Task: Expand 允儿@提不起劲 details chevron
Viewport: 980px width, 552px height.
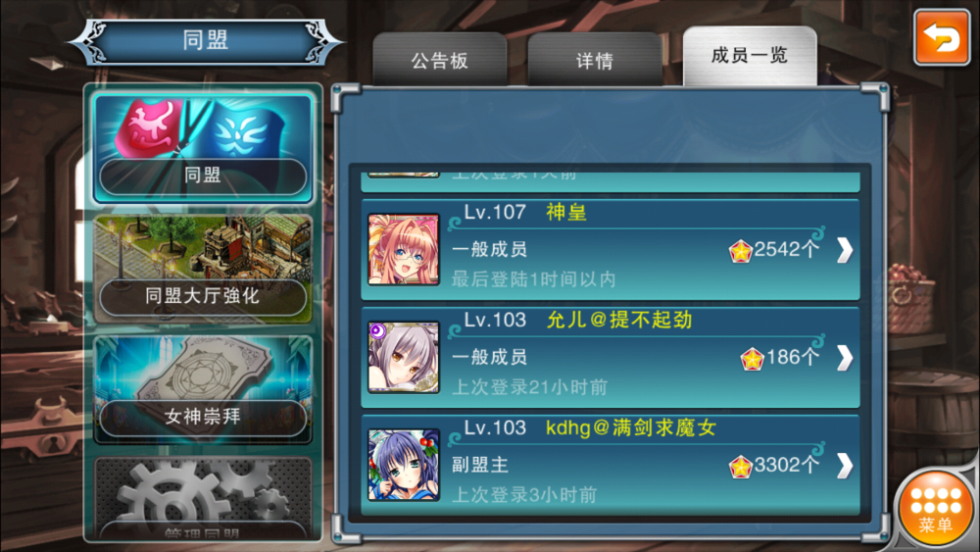Action: 845,358
